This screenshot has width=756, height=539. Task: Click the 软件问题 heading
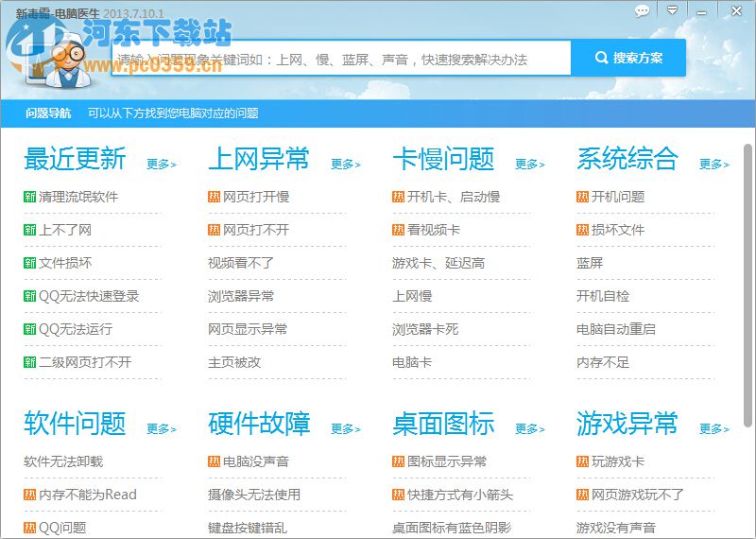pyautogui.click(x=75, y=424)
